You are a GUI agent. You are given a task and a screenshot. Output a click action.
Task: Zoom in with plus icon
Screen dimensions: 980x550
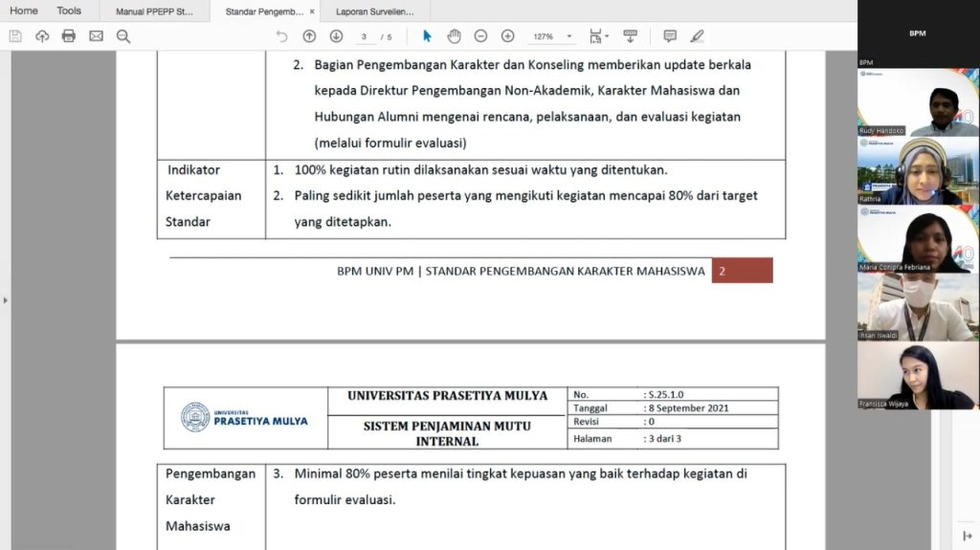click(x=507, y=36)
